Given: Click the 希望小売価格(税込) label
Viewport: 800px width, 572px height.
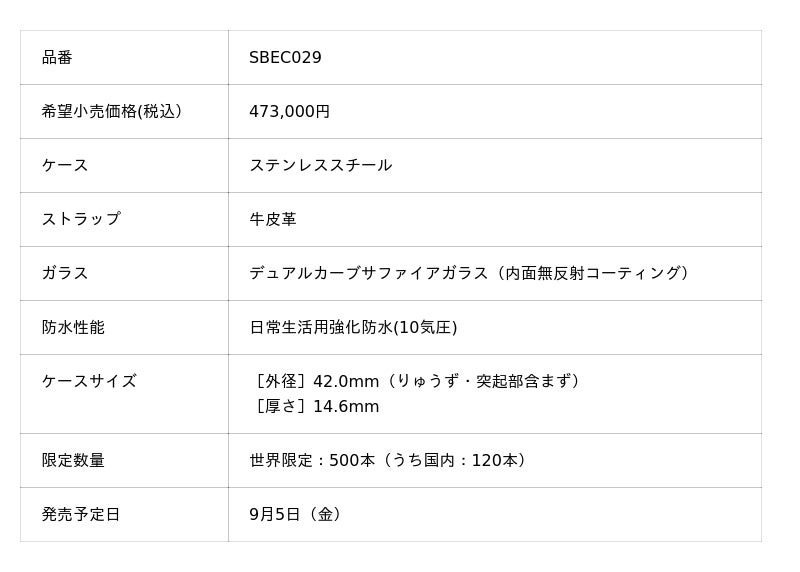Looking at the screenshot, I should (111, 112).
